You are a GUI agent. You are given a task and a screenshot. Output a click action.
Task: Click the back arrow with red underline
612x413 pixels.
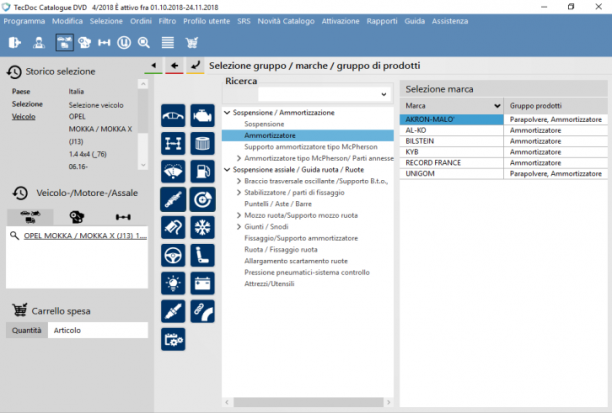click(x=174, y=66)
